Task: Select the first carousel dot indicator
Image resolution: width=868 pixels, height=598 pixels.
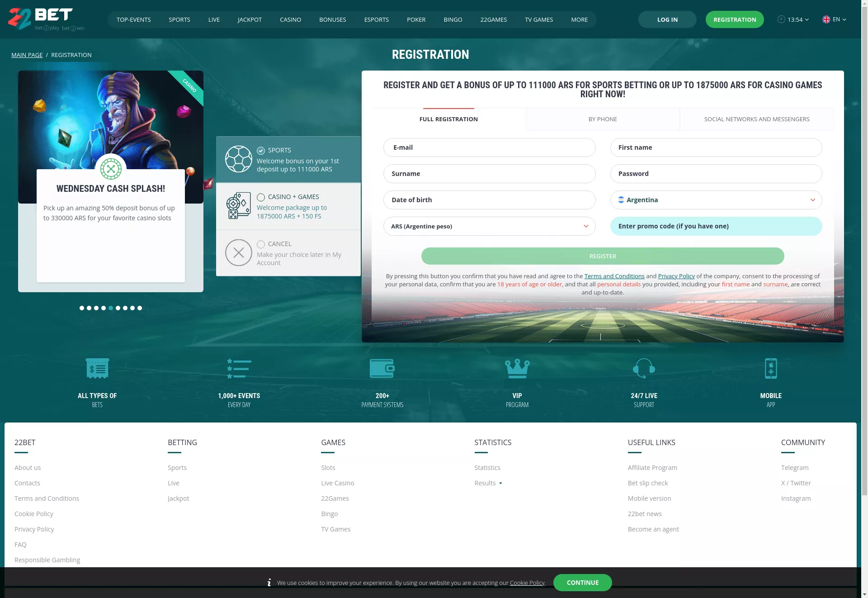Action: click(x=82, y=308)
